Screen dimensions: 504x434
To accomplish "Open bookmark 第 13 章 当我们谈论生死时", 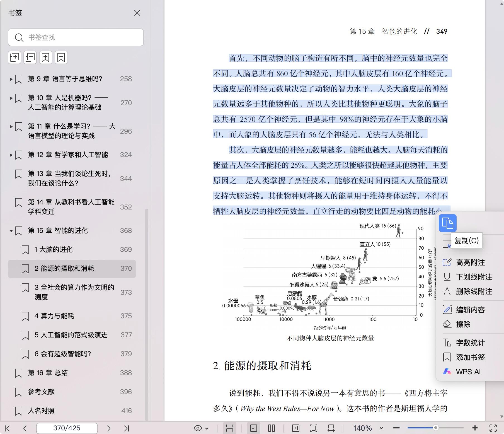I will click(69, 179).
